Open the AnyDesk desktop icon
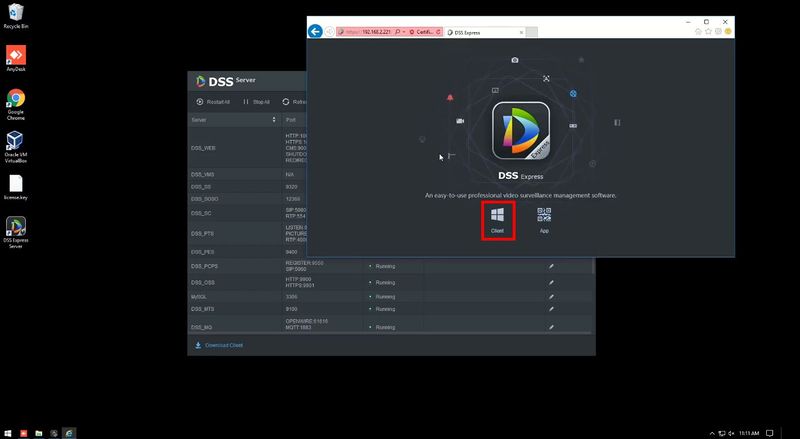800x439 pixels. coord(16,58)
